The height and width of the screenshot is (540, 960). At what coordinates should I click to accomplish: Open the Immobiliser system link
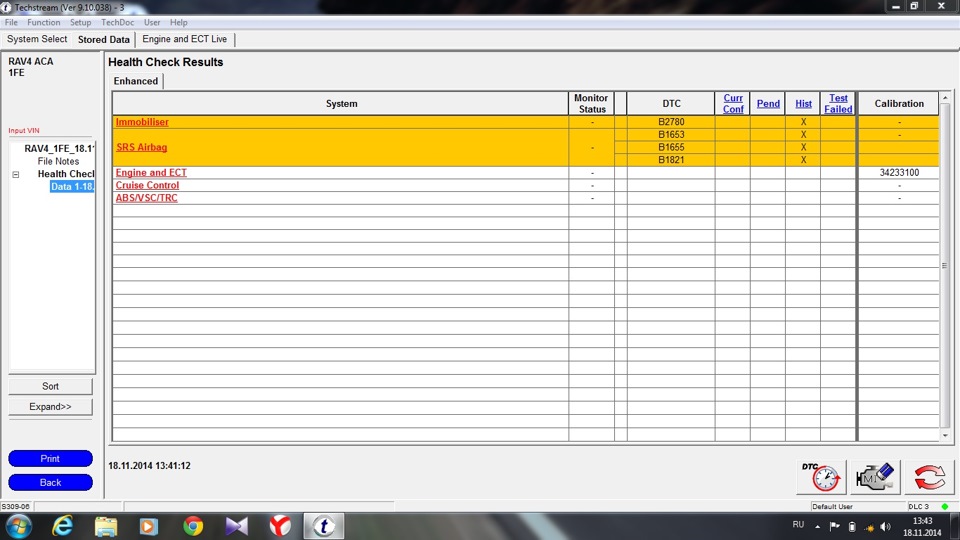(x=142, y=122)
